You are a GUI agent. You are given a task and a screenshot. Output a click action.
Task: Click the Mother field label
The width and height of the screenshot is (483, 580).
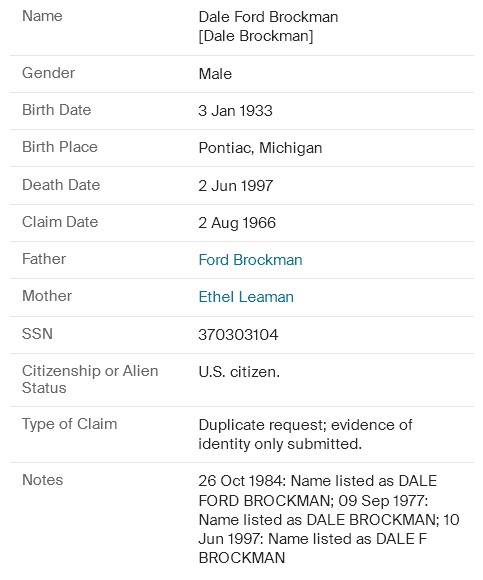(x=47, y=296)
